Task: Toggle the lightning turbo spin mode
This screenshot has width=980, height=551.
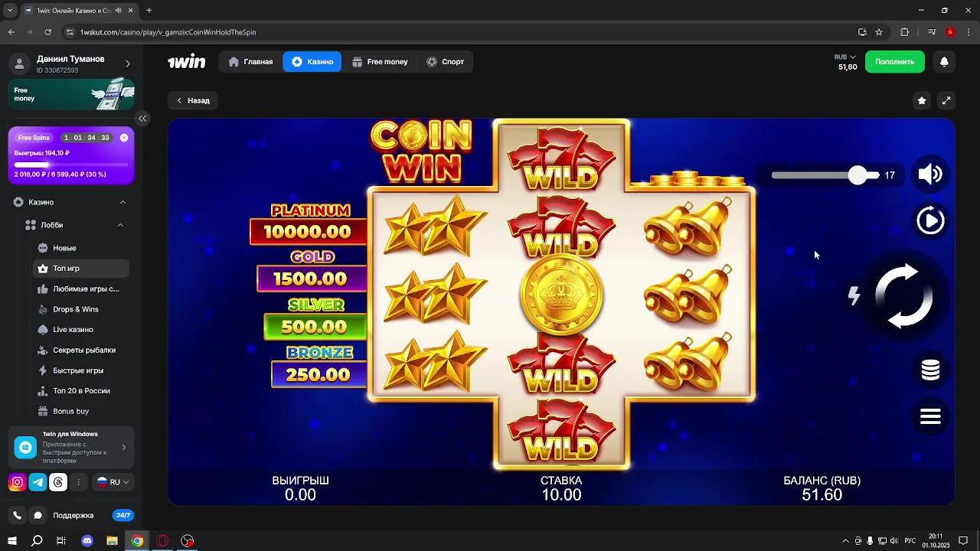Action: coord(854,295)
